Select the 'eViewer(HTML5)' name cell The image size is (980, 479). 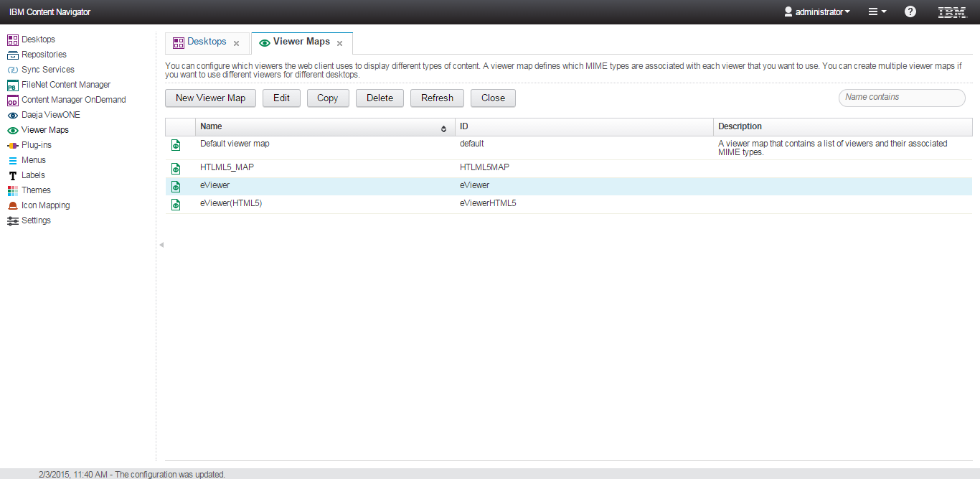pyautogui.click(x=231, y=203)
